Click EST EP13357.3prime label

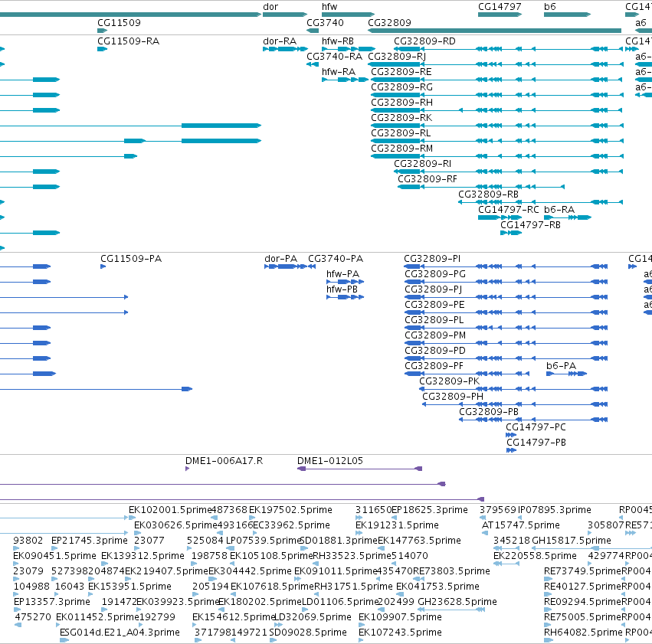[x=52, y=602]
